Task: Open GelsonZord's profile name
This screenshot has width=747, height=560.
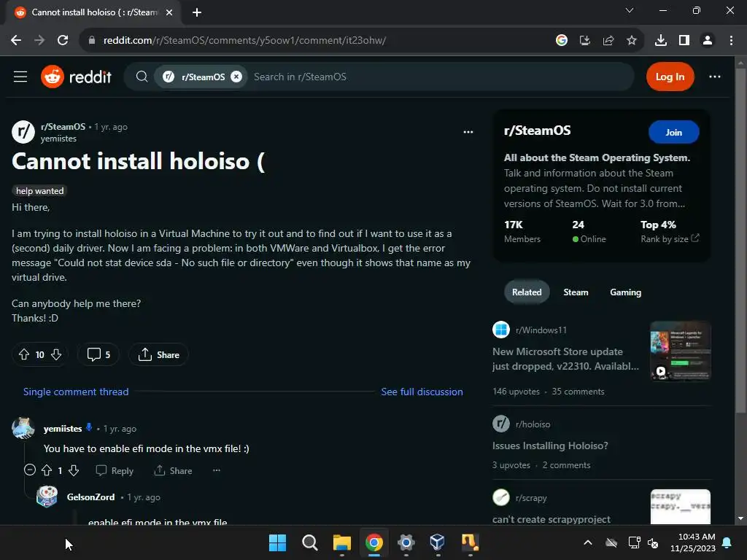Action: point(90,497)
